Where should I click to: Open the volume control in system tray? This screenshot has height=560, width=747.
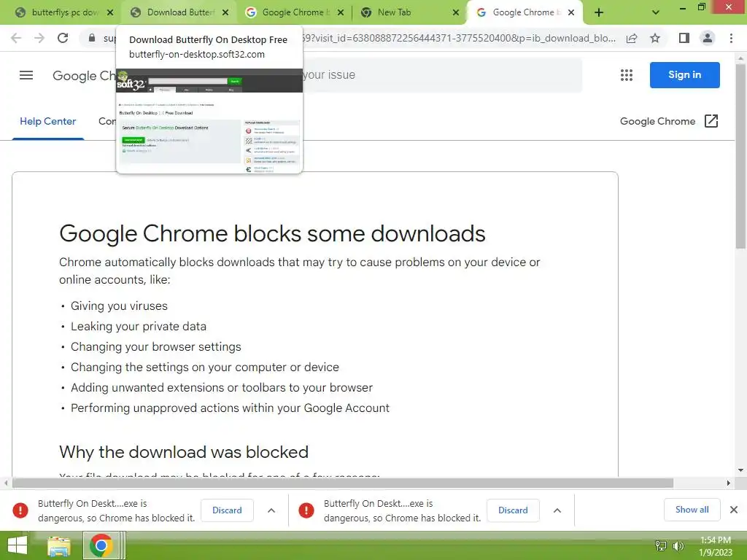(678, 545)
